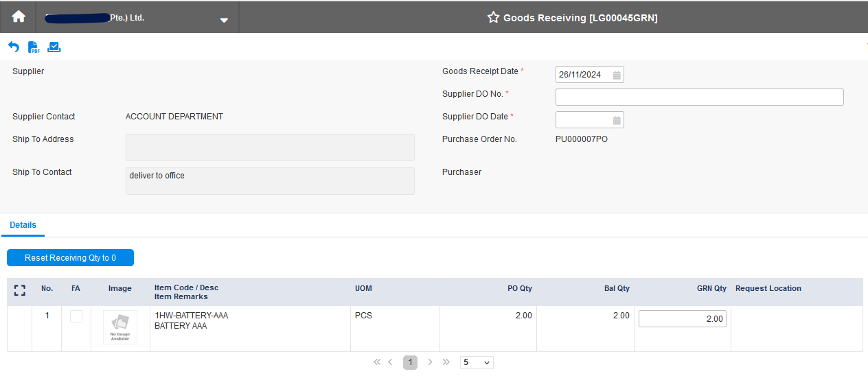Image resolution: width=868 pixels, height=376 pixels.
Task: Click the Ship To Address box
Action: tap(270, 148)
